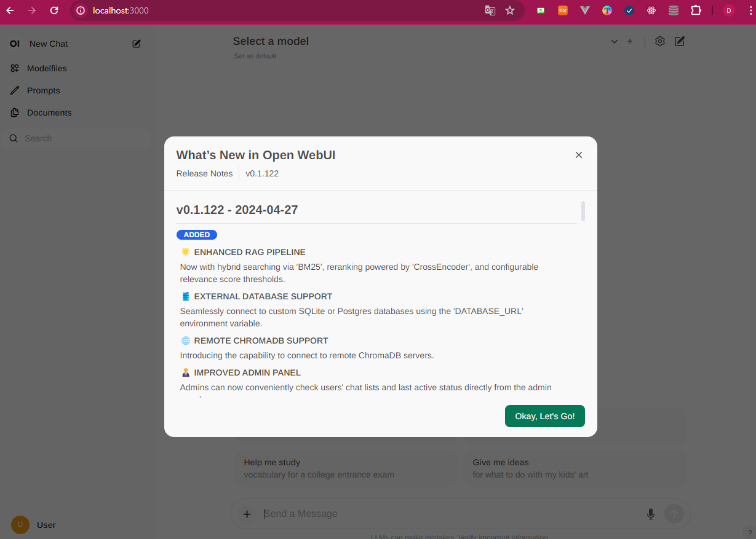Click the site information icon in address bar
The width and height of the screenshot is (756, 539).
(x=81, y=10)
